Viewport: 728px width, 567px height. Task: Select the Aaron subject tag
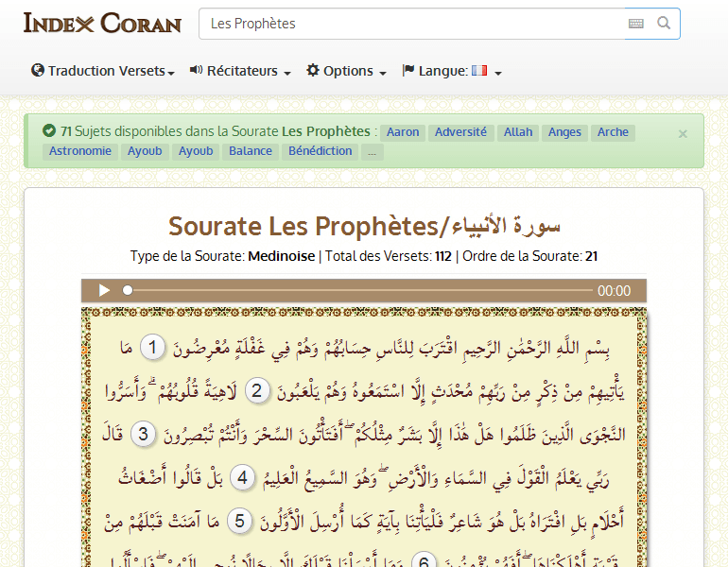click(403, 132)
